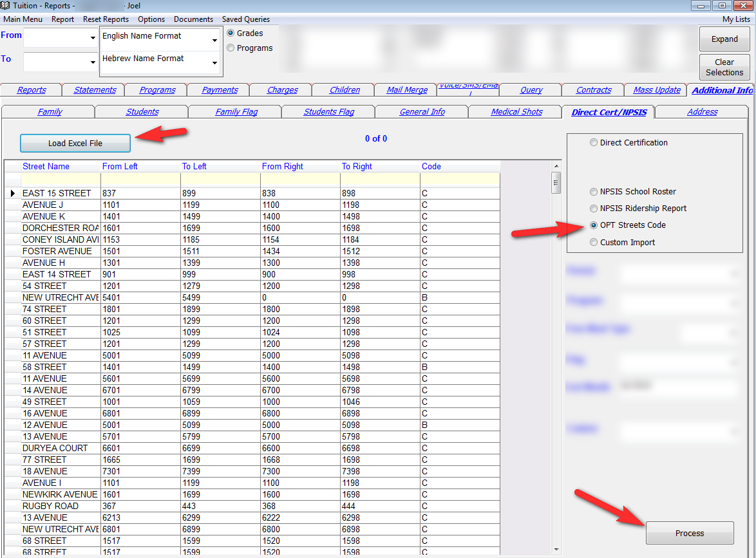
Task: Click the grid vertical scrollbar thumb
Action: [556, 183]
